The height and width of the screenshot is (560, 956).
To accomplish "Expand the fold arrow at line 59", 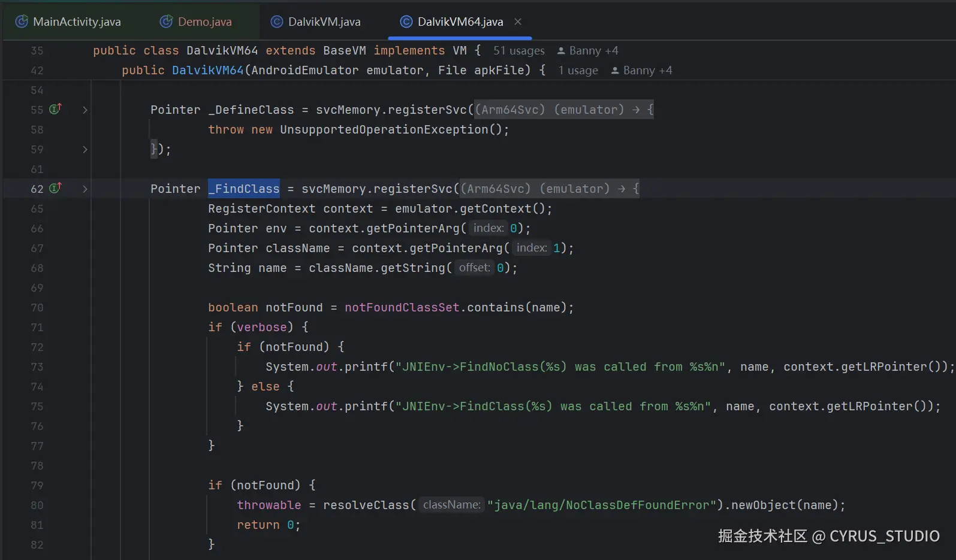I will (85, 149).
